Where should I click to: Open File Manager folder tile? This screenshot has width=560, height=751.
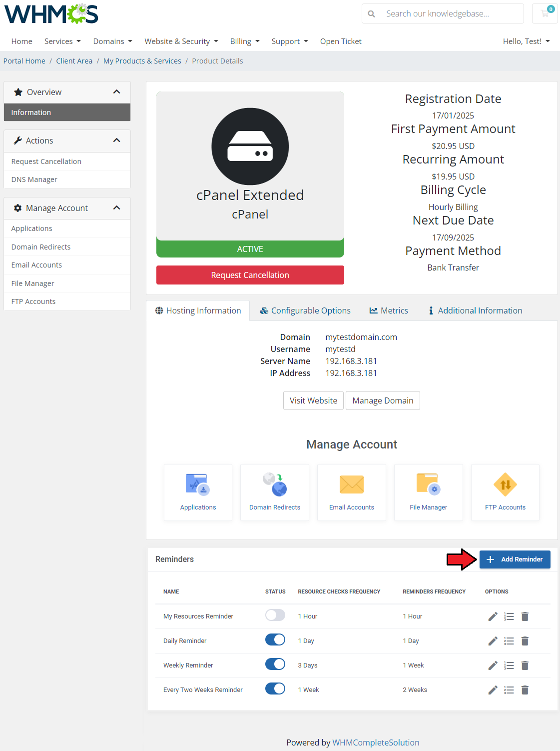tap(429, 492)
